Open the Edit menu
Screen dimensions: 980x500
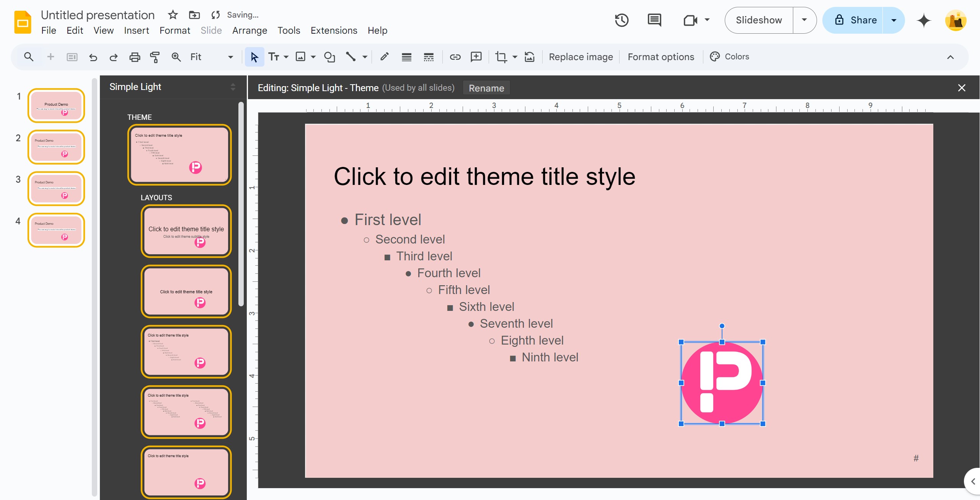coord(75,30)
